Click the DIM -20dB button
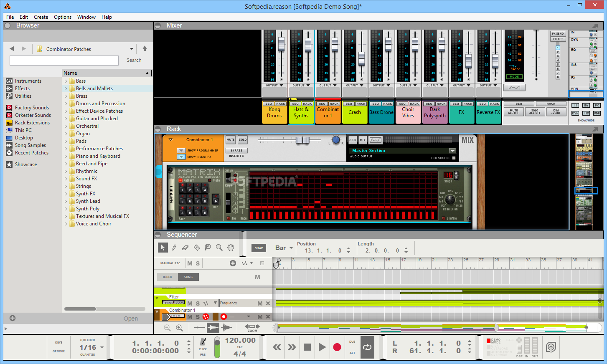 click(x=556, y=111)
